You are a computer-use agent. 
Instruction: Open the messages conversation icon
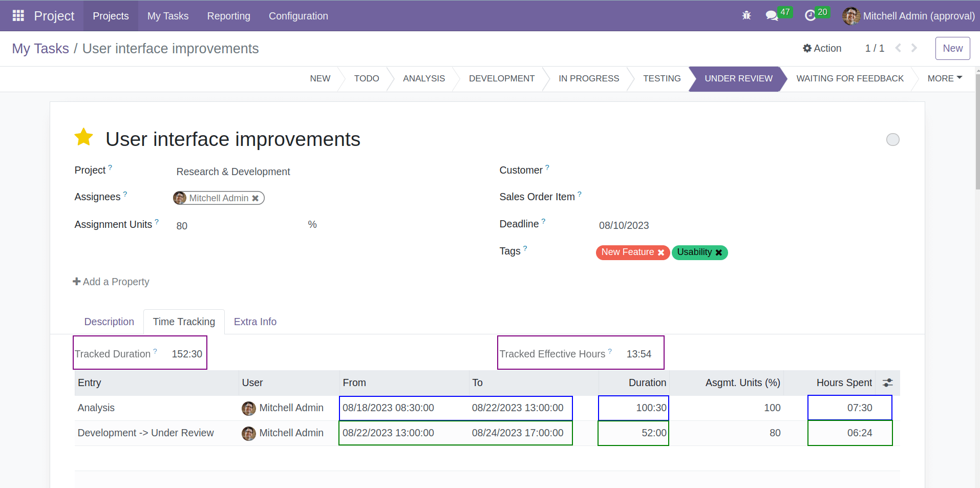click(x=771, y=15)
